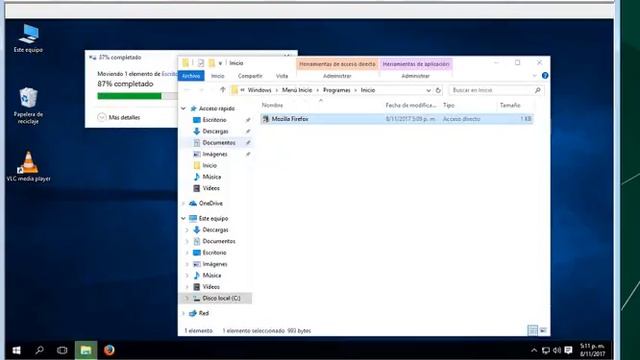The height and width of the screenshot is (360, 640).
Task: Open taskbar search magnifier
Action: click(x=39, y=350)
